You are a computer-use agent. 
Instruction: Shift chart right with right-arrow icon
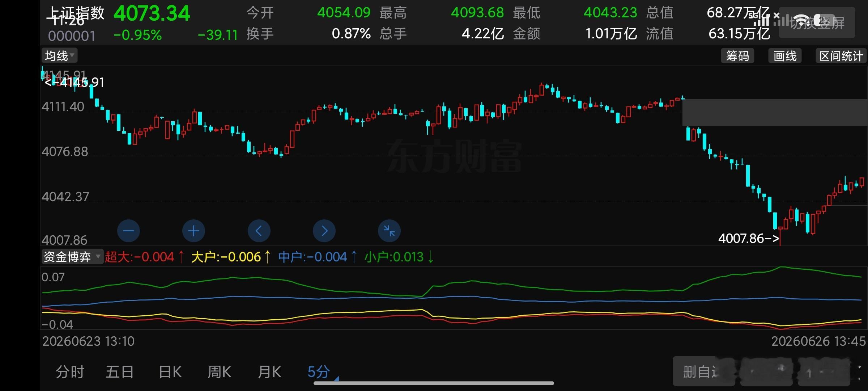coord(324,231)
